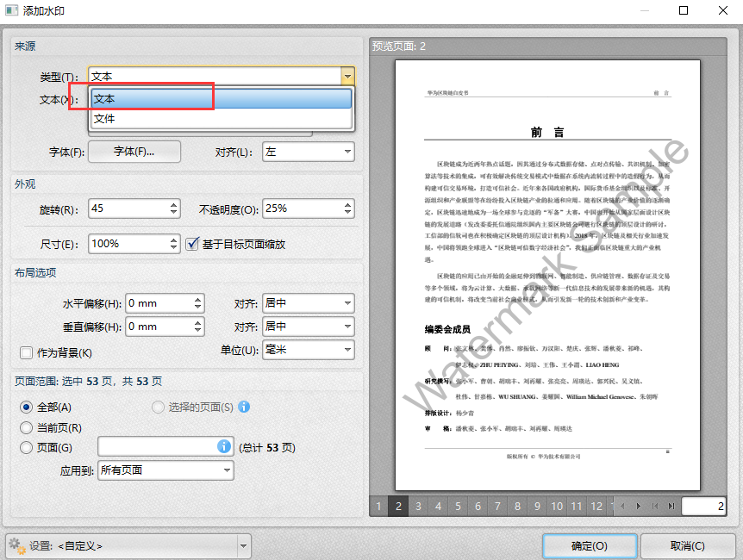
Task: Select the 当前页(R) radio button
Action: 26,428
